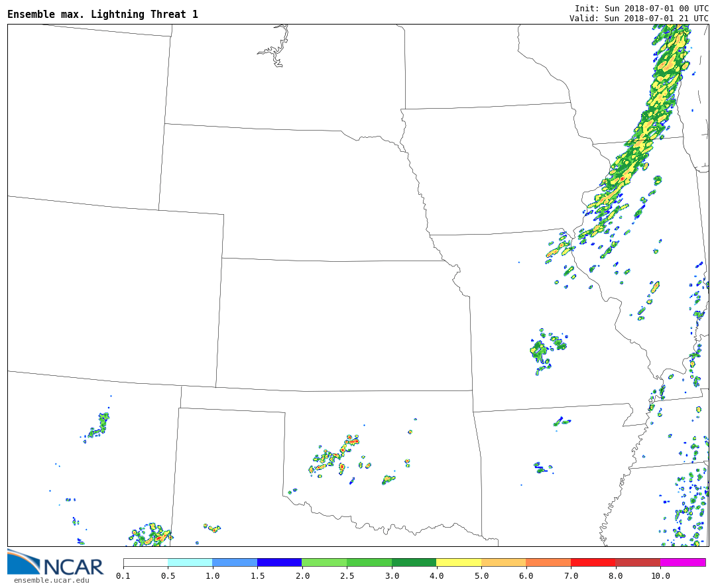Image resolution: width=716 pixels, height=588 pixels.
Task: Click the 'Ensemble max. Lightning Threat 1' title
Action: 103,14
